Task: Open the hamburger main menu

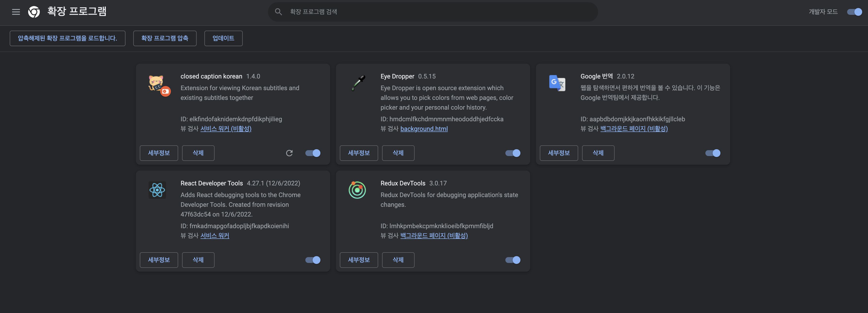Action: pos(16,12)
